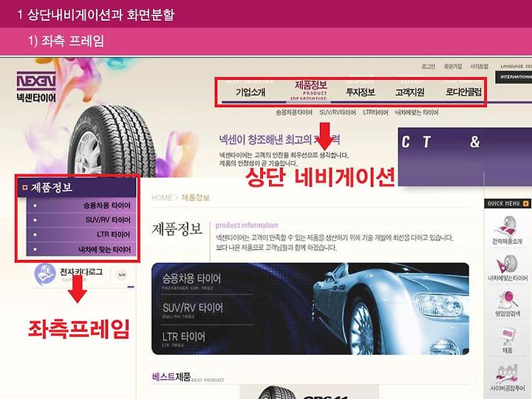
Task: Click the 전자카다로그 catalog icon
Action: click(45, 274)
